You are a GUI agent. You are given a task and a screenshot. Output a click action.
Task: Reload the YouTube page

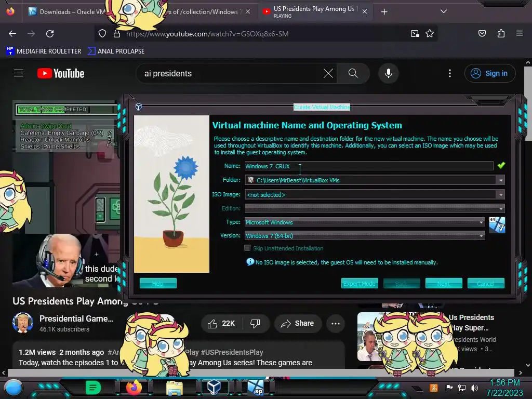click(50, 34)
